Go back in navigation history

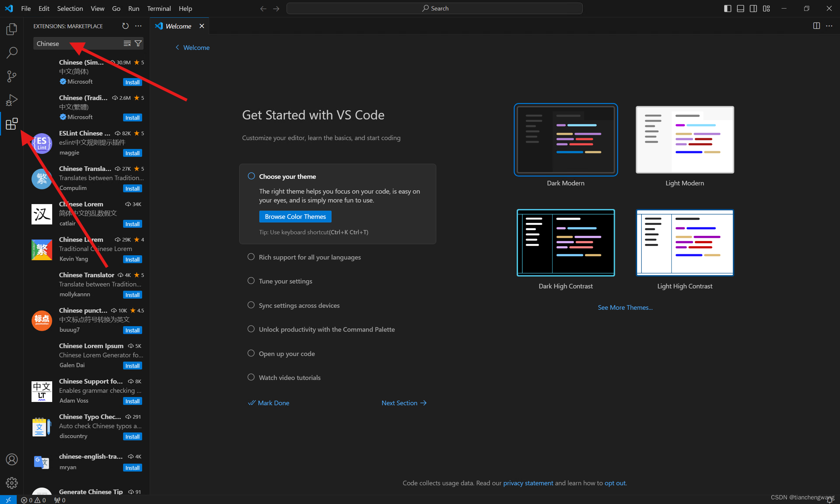263,9
